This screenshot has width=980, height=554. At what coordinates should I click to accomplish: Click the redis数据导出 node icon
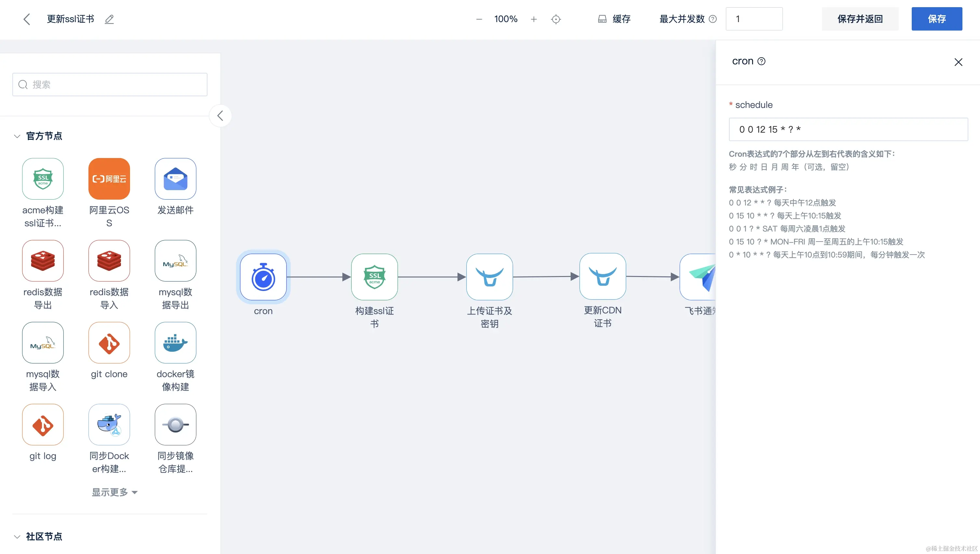click(43, 261)
